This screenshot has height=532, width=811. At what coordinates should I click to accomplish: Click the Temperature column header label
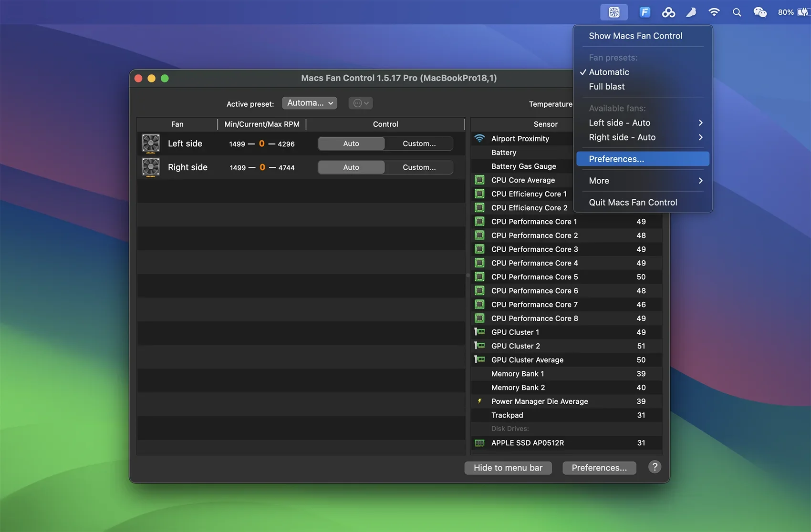point(551,104)
